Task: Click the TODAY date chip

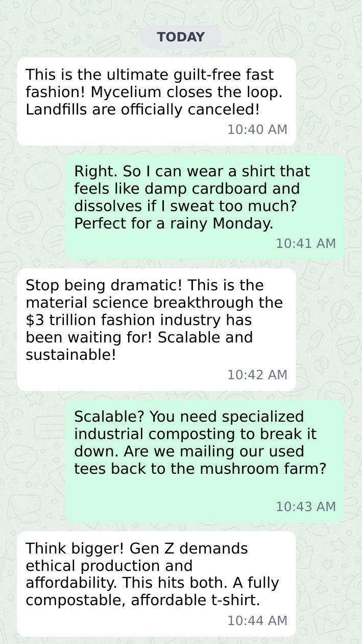Action: tap(181, 37)
